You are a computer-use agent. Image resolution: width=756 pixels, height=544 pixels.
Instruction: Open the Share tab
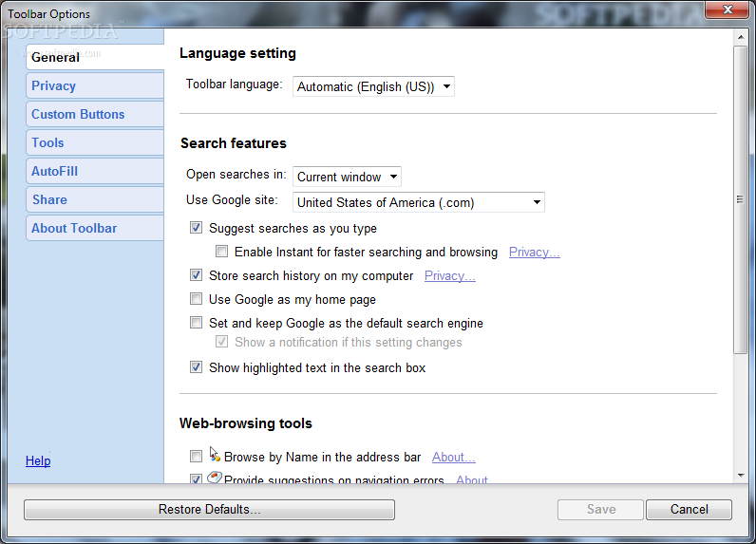click(x=95, y=199)
